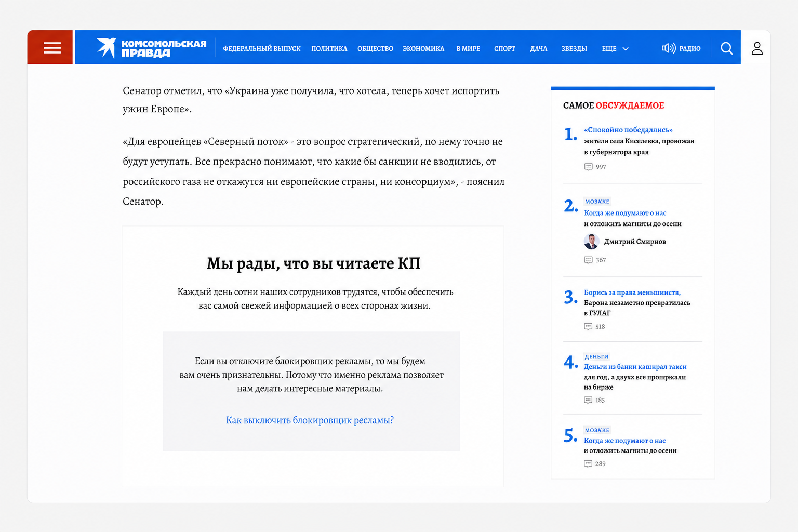The image size is (798, 532).
Task: Click comment icon with 289 comments
Action: click(x=588, y=464)
